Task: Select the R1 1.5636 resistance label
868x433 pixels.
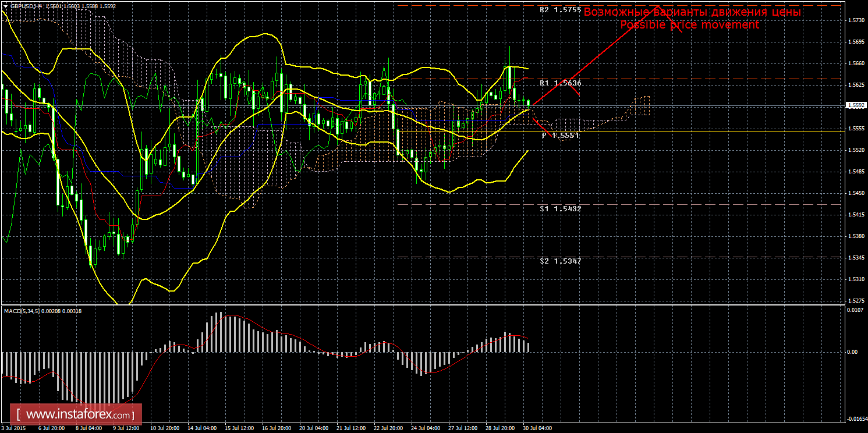Action: [561, 83]
